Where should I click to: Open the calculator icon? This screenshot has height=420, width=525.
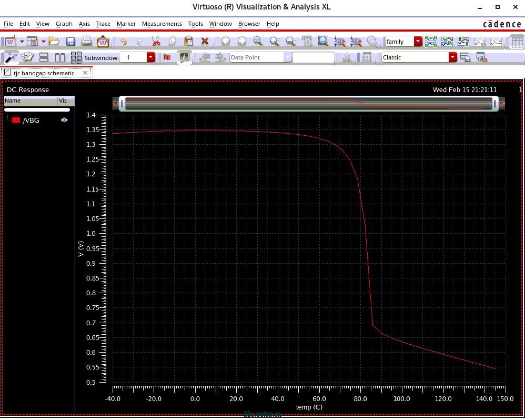pos(367,57)
